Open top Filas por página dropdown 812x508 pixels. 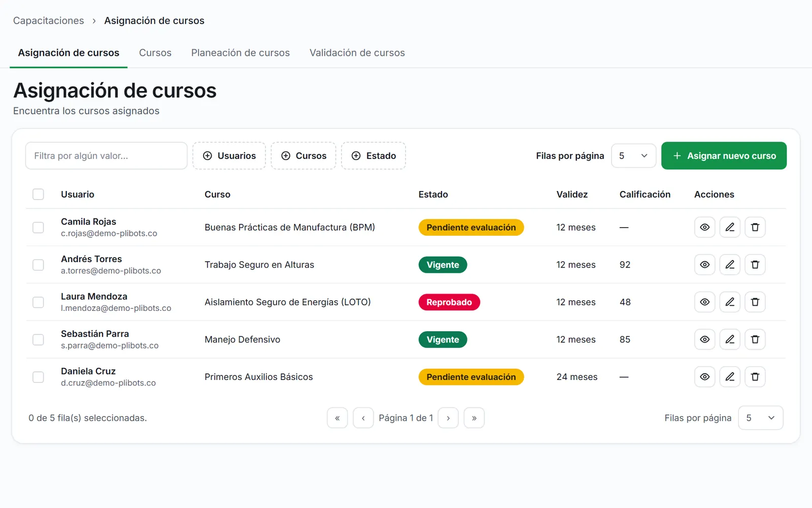(x=633, y=156)
